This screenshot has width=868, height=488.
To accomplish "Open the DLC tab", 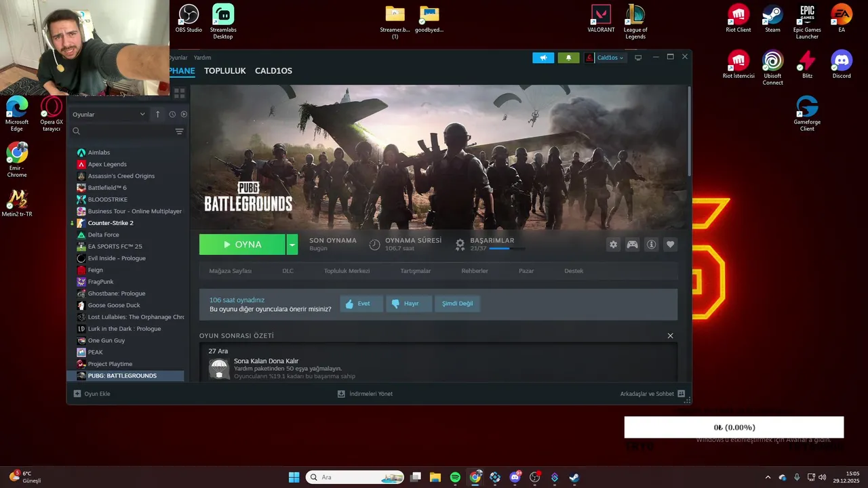I will tap(288, 270).
